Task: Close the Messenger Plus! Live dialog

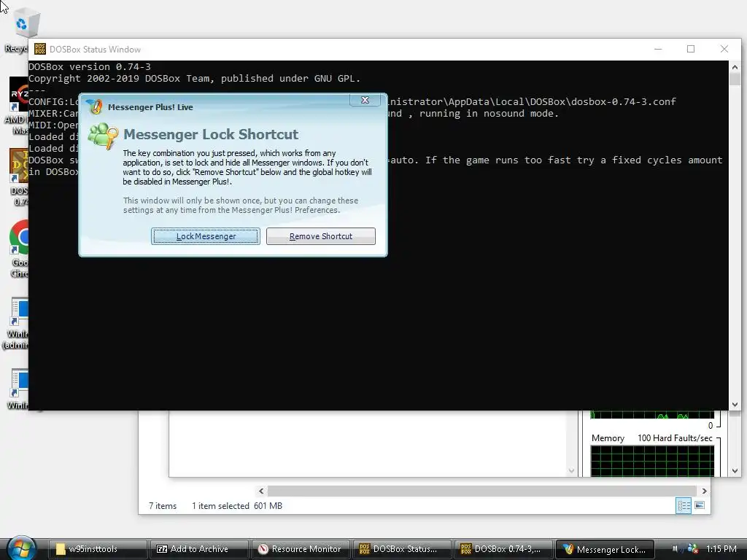Action: tap(365, 100)
